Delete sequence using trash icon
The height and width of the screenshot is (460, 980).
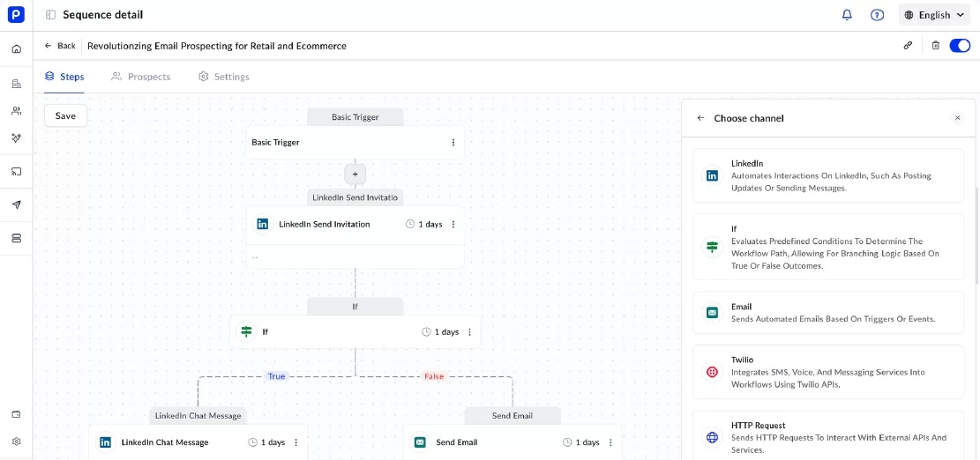pyautogui.click(x=936, y=46)
